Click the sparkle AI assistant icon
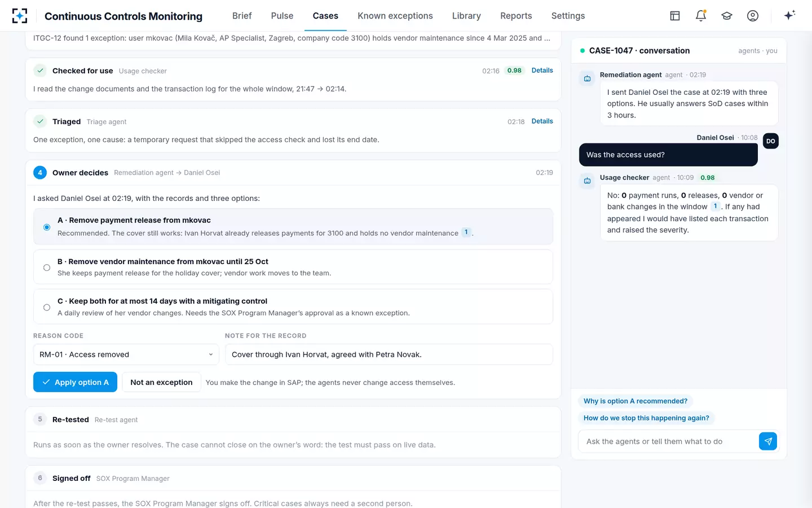The width and height of the screenshot is (812, 508). tap(789, 15)
